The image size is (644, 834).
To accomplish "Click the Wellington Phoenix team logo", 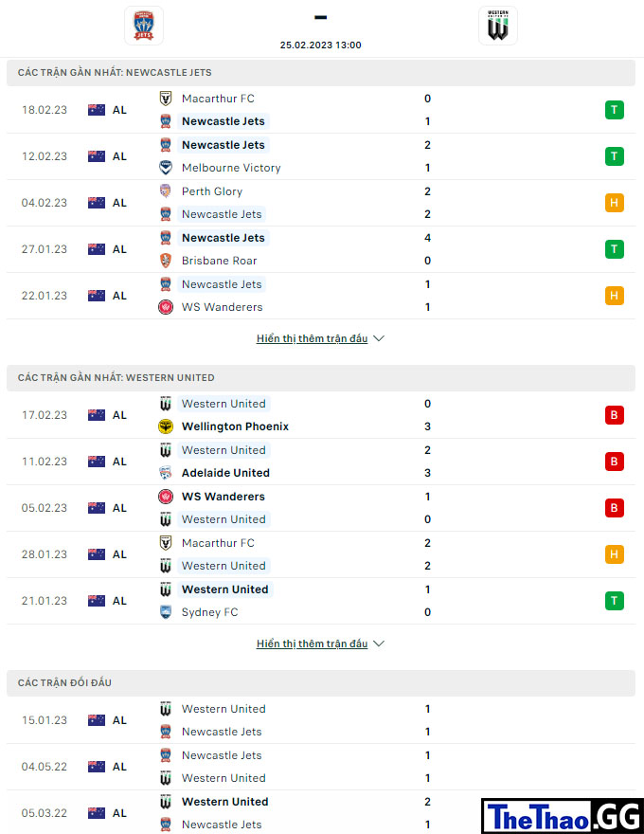I will [x=166, y=426].
